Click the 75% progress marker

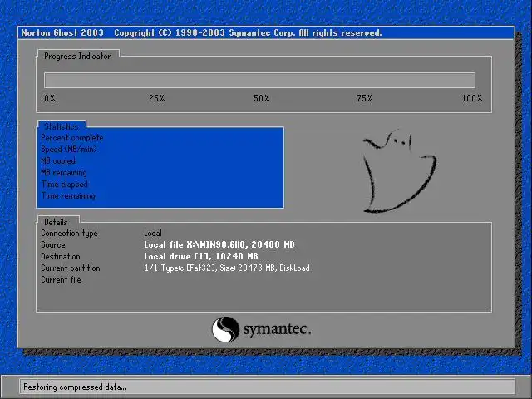click(365, 98)
